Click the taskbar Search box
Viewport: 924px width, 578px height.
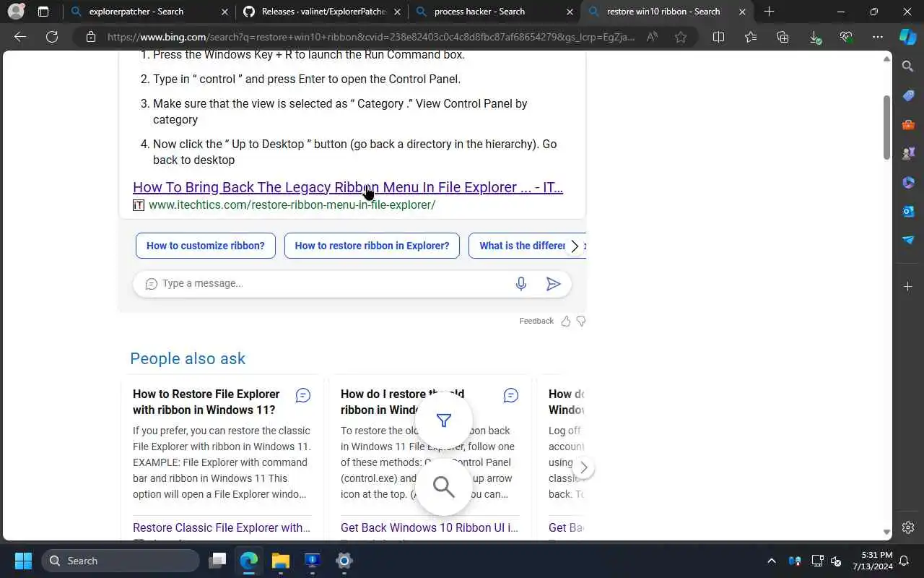tap(121, 561)
